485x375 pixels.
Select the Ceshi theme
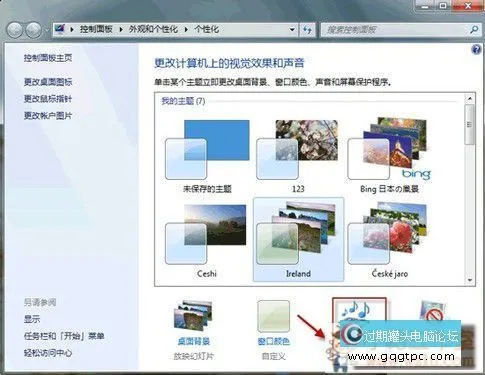(x=207, y=239)
